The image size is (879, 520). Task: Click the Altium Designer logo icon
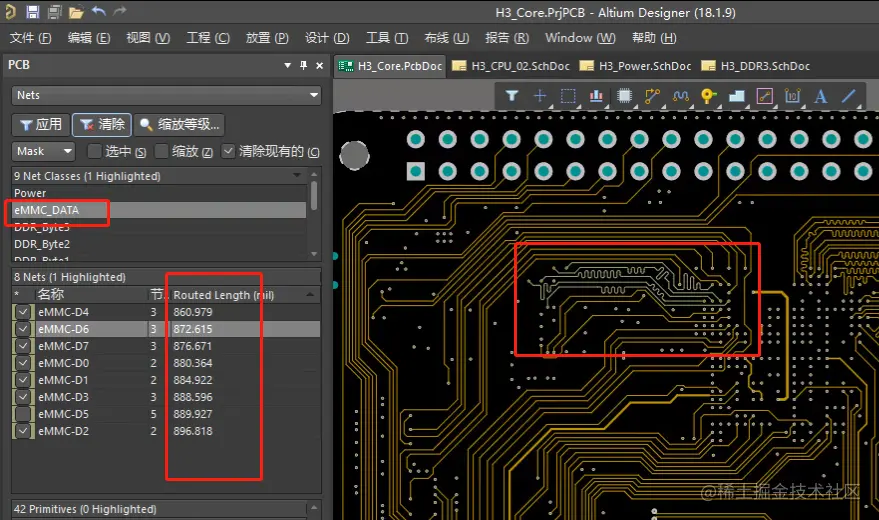[10, 12]
